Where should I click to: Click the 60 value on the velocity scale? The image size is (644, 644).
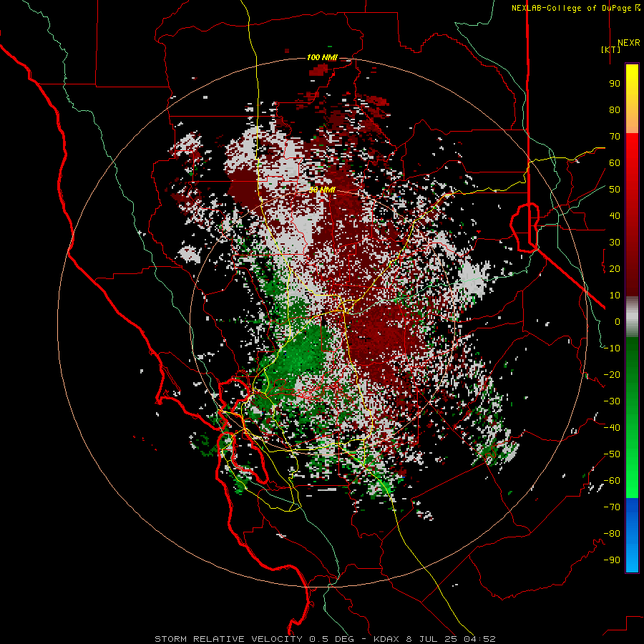pyautogui.click(x=615, y=163)
